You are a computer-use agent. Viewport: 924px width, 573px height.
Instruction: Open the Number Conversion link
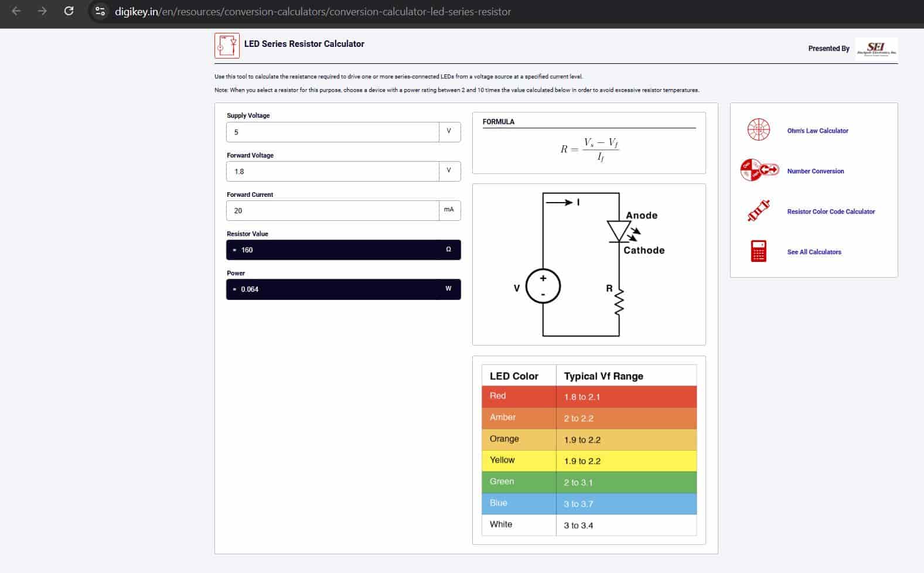816,171
